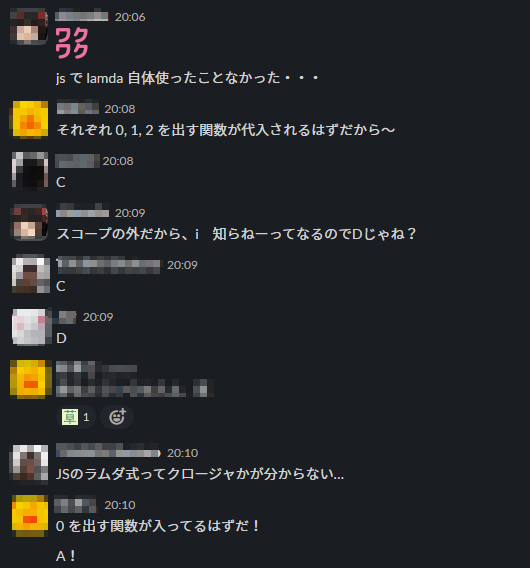Click the 20:10 timestamp of JSのラムダ式 message

tap(183, 453)
